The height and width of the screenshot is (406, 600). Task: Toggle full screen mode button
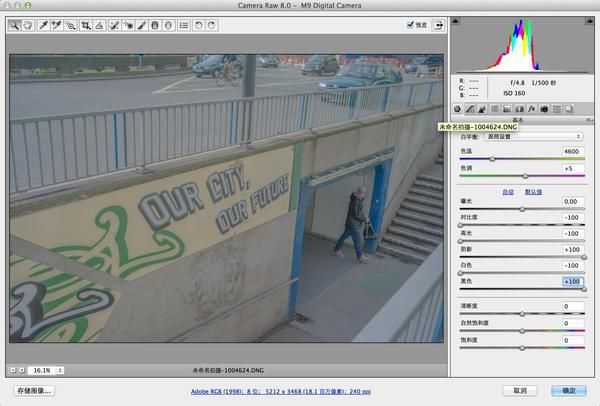(x=439, y=25)
